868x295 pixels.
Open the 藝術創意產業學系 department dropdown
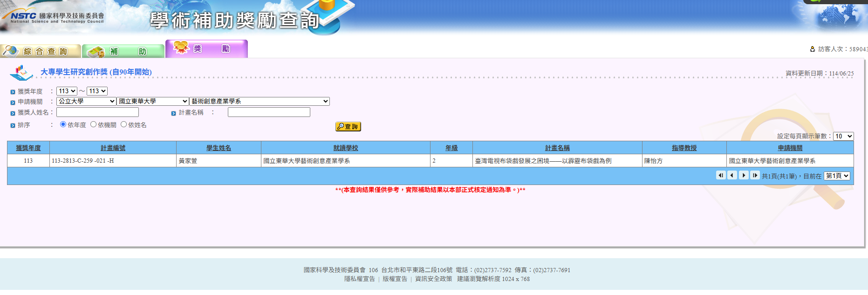260,101
